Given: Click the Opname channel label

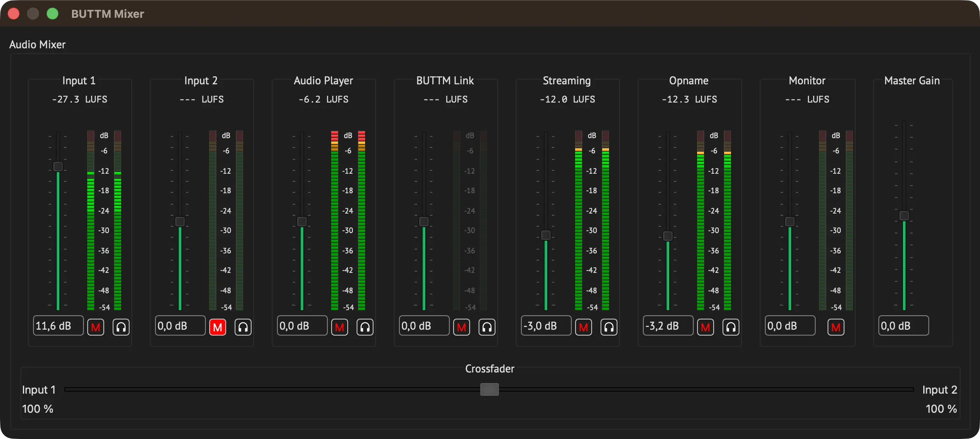Looking at the screenshot, I should pos(689,81).
